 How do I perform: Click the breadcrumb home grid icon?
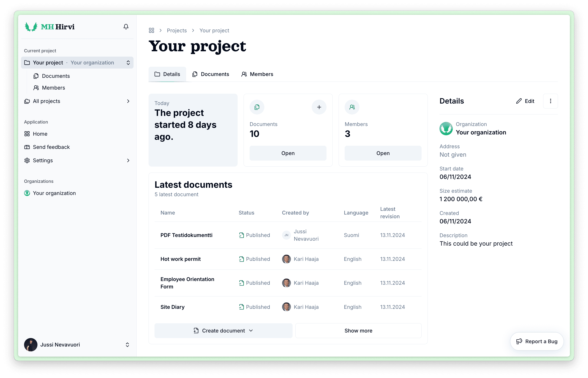point(151,30)
